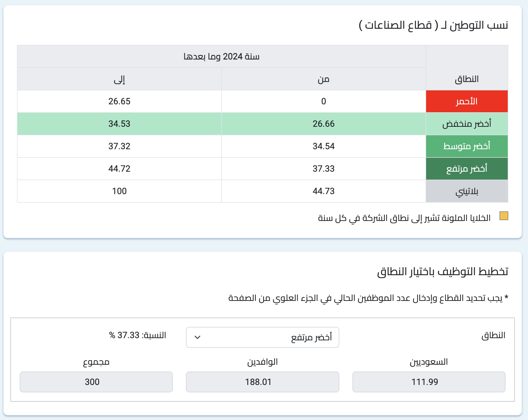Click the highlighted 34.53 value cell
The width and height of the screenshot is (528, 420).
click(119, 124)
